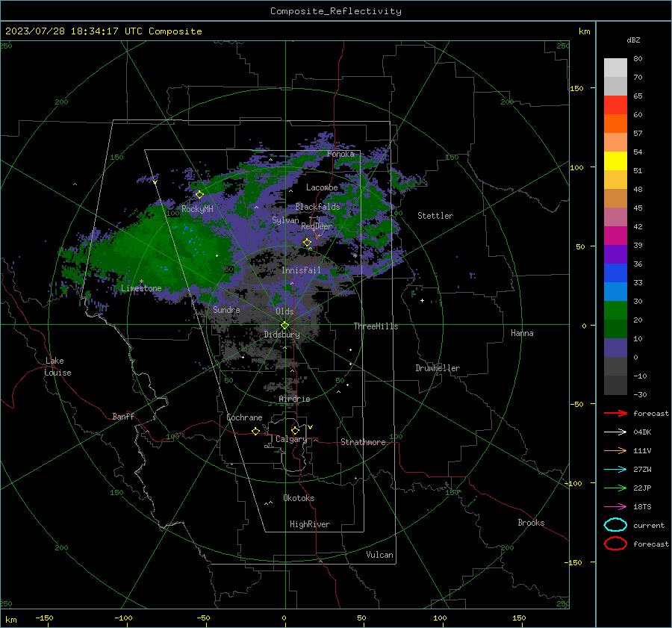672x628 pixels.
Task: Click the Limestone label on map
Action: click(x=141, y=288)
